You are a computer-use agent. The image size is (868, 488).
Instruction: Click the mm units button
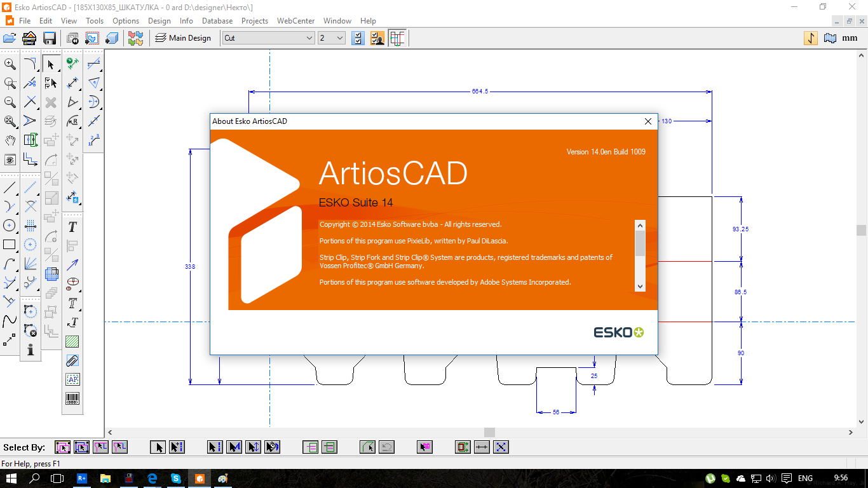pyautogui.click(x=850, y=38)
